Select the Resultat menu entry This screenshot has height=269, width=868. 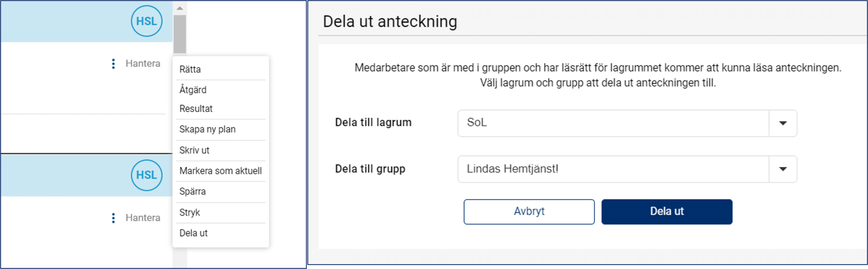(196, 109)
